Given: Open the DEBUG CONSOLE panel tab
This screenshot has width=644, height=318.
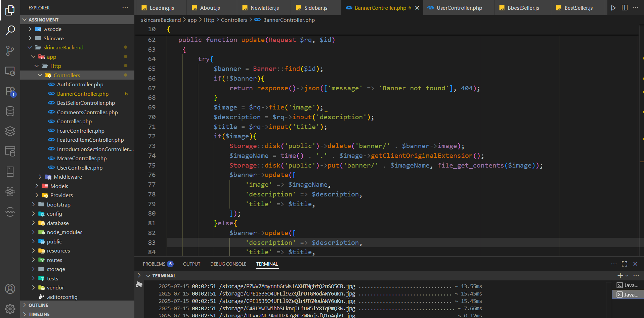Looking at the screenshot, I should click(x=228, y=264).
